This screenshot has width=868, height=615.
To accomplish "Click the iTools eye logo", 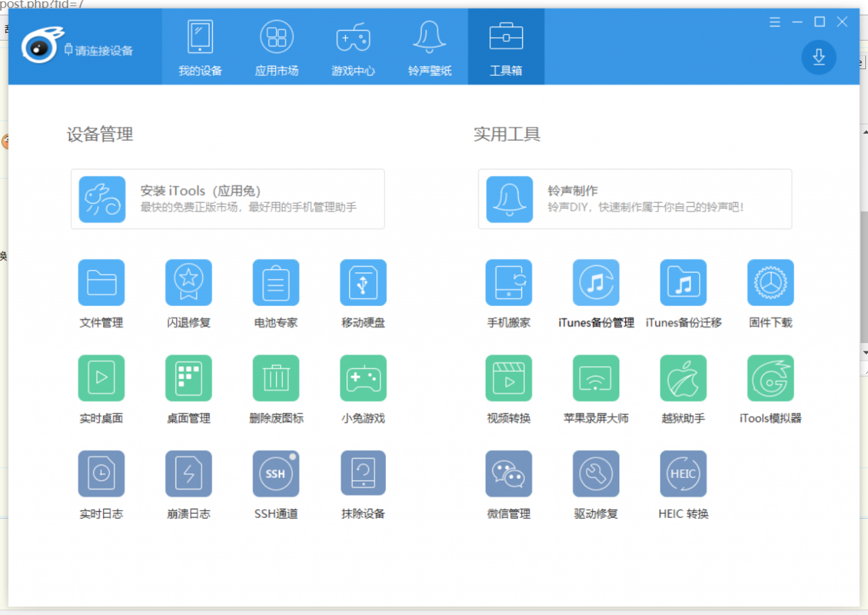I will pos(41,46).
